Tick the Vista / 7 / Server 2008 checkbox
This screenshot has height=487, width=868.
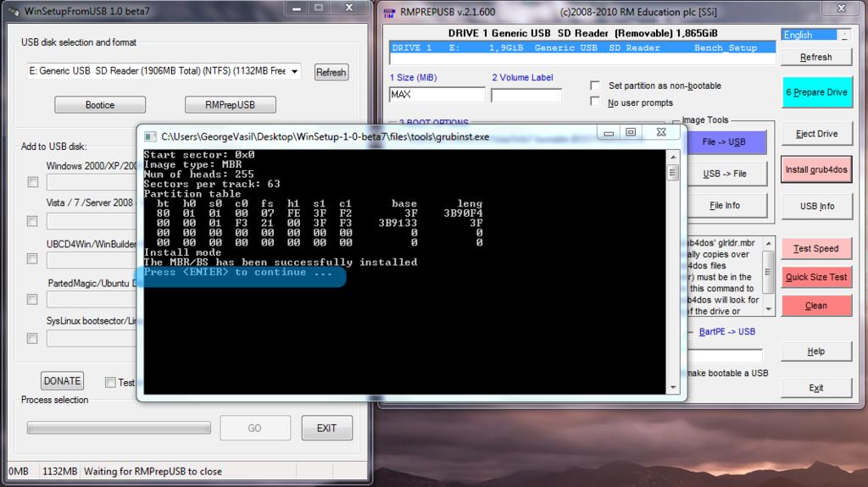[x=33, y=221]
